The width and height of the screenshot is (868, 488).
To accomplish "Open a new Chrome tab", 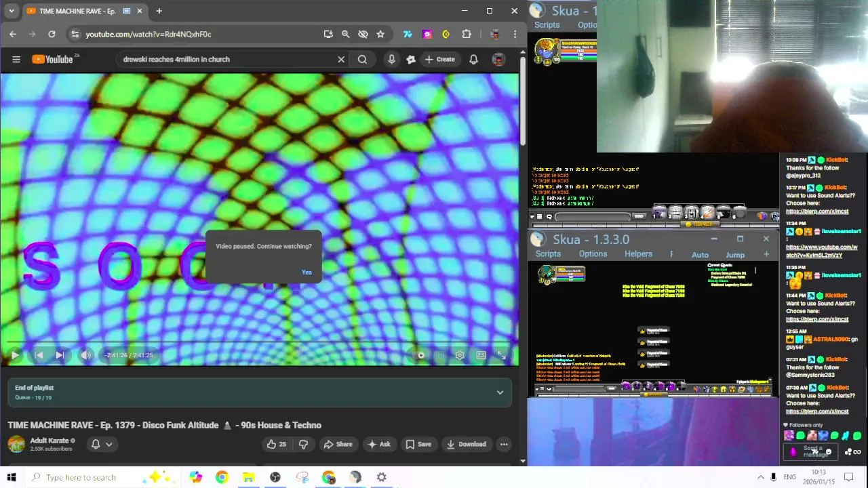I will [159, 11].
